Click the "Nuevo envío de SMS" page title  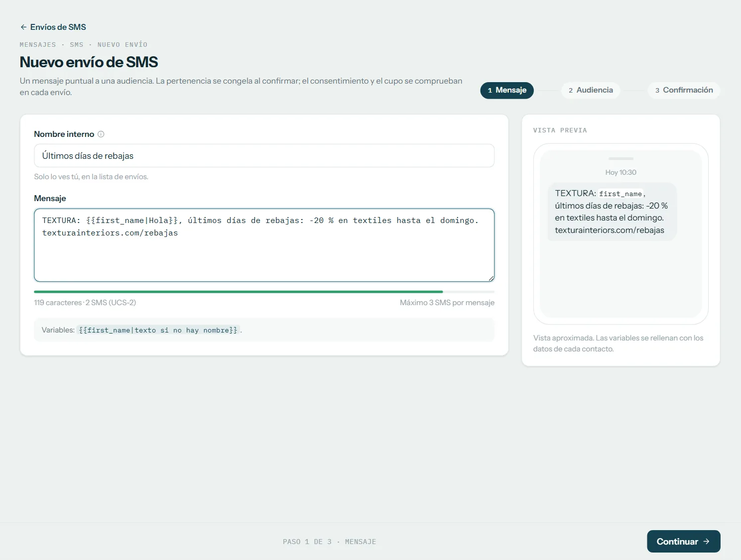(x=89, y=62)
